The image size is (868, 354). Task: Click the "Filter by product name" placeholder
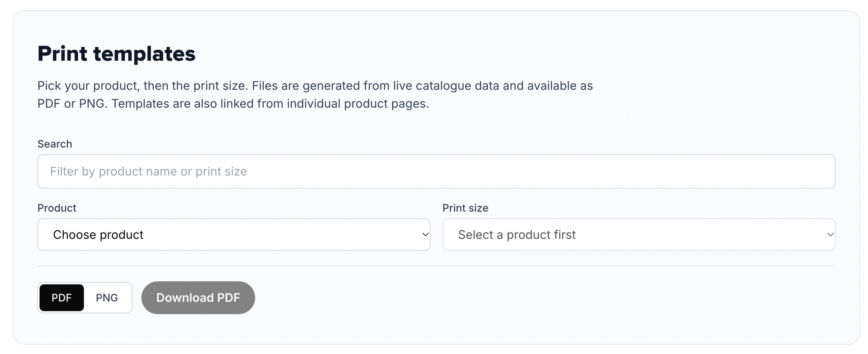[148, 171]
